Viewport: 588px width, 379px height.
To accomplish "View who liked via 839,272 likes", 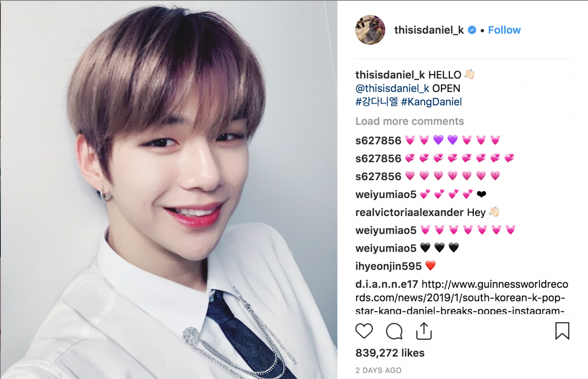I will [x=390, y=353].
